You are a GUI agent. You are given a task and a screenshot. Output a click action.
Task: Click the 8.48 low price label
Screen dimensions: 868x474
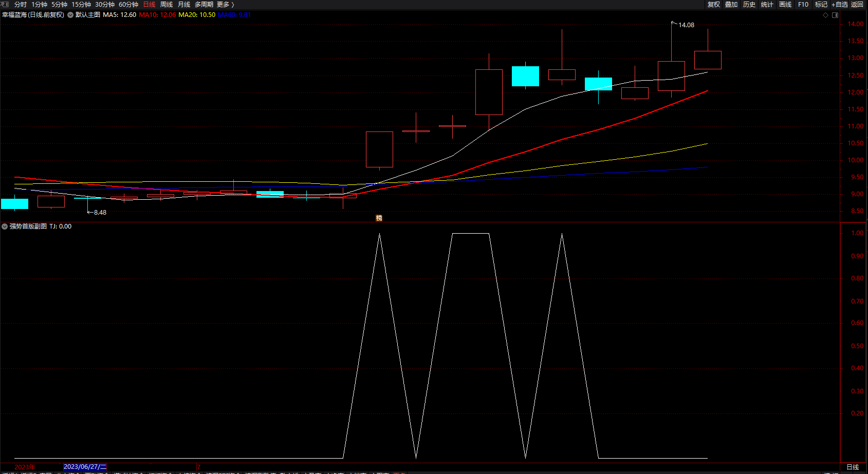coord(100,213)
